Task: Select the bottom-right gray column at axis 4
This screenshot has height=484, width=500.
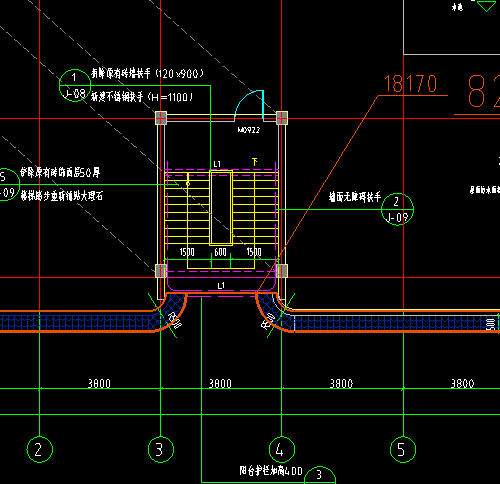Action: (x=282, y=271)
